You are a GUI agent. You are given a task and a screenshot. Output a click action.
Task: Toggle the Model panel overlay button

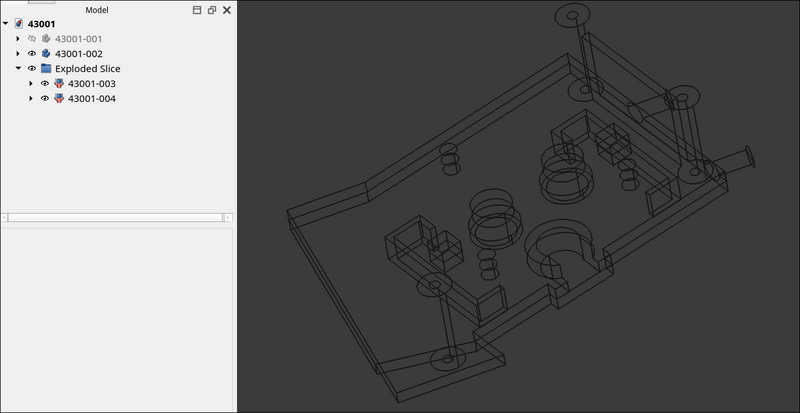pyautogui.click(x=197, y=10)
